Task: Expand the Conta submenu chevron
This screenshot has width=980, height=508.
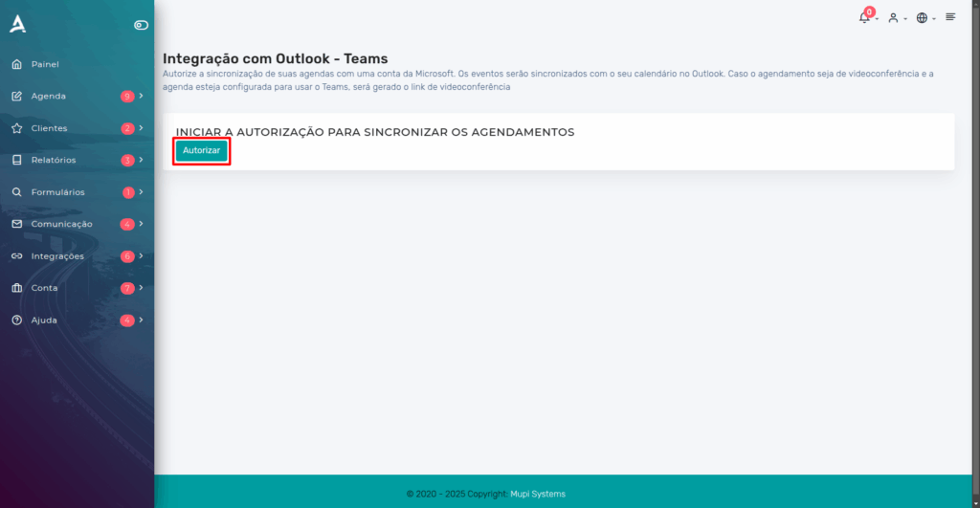Action: 142,288
